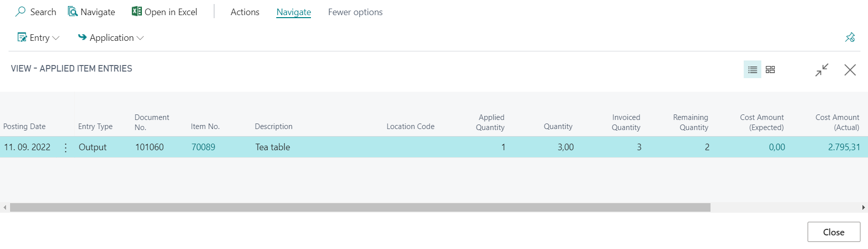The width and height of the screenshot is (868, 249).
Task: Open the Actions menu
Action: tap(245, 12)
